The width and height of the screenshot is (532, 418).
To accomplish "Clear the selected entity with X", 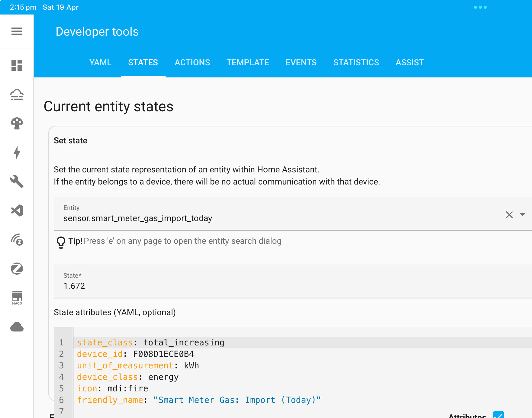I will tap(509, 215).
